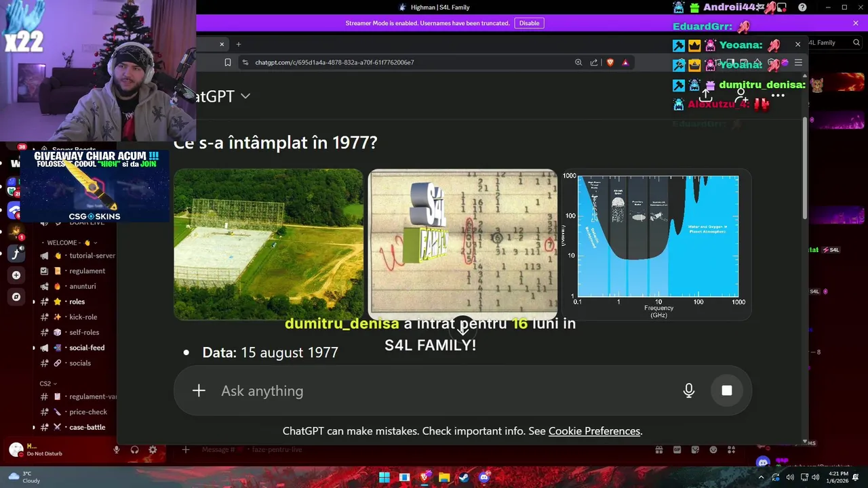The height and width of the screenshot is (488, 868).
Task: Disable Discord Streamer Mode
Action: coord(529,23)
